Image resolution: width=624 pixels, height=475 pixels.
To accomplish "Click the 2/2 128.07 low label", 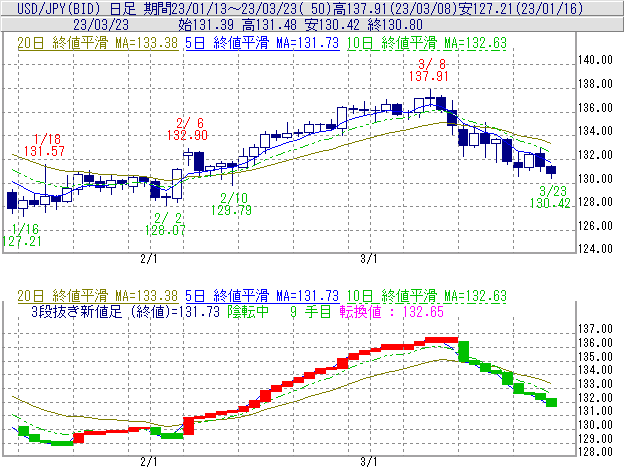I will coord(165,224).
